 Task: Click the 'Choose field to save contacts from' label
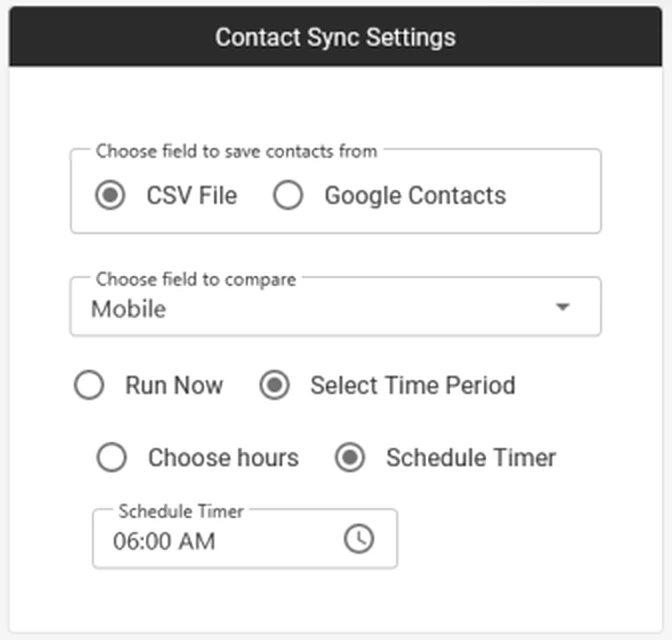(x=236, y=151)
